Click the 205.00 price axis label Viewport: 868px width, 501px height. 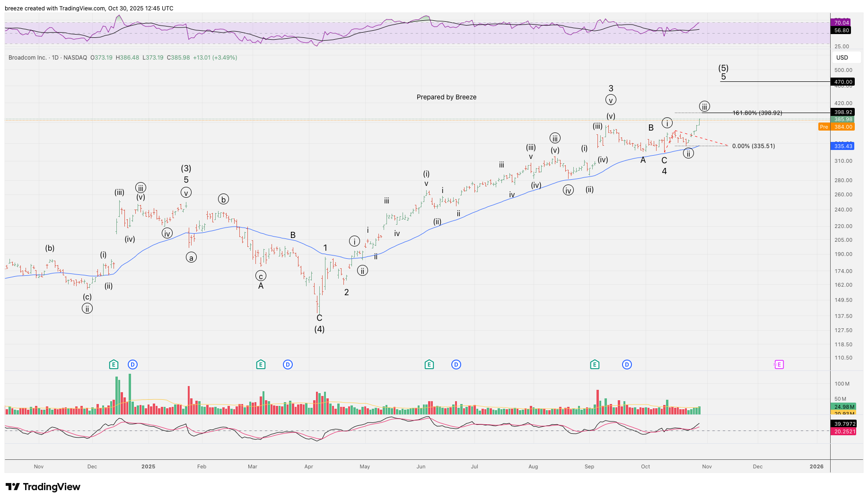pos(843,240)
